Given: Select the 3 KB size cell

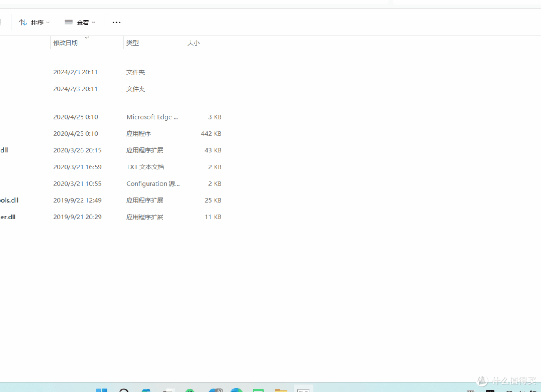Looking at the screenshot, I should (215, 117).
